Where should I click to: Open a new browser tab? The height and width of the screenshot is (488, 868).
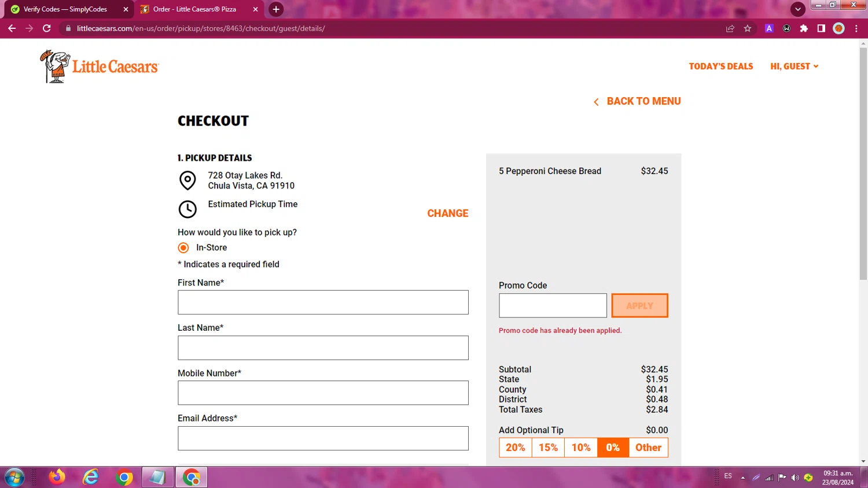tap(276, 9)
